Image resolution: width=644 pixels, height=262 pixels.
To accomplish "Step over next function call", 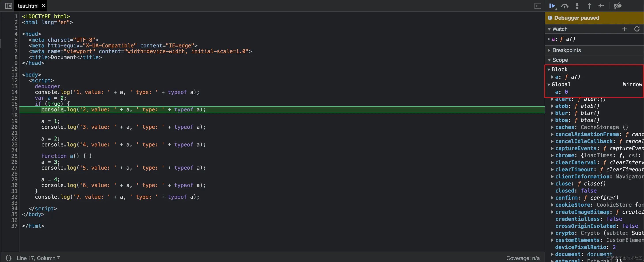I will coord(565,6).
